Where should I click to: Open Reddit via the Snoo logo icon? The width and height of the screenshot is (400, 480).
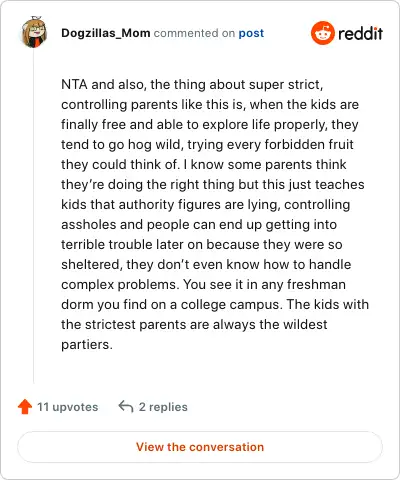323,33
